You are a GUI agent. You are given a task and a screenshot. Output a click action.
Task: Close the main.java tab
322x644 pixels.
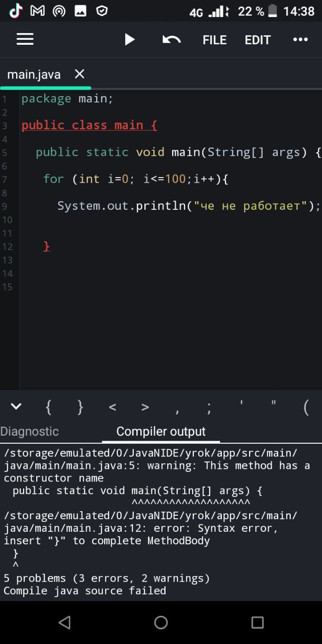pyautogui.click(x=79, y=74)
